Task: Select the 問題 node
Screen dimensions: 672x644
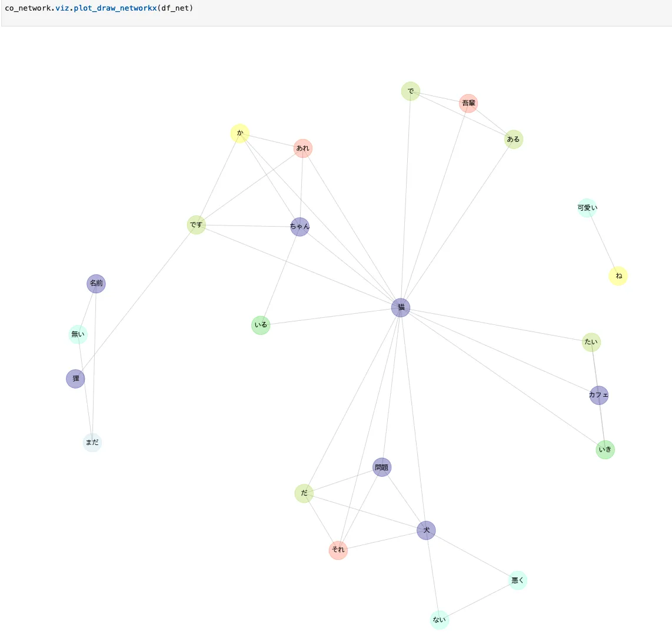Action: pyautogui.click(x=381, y=467)
